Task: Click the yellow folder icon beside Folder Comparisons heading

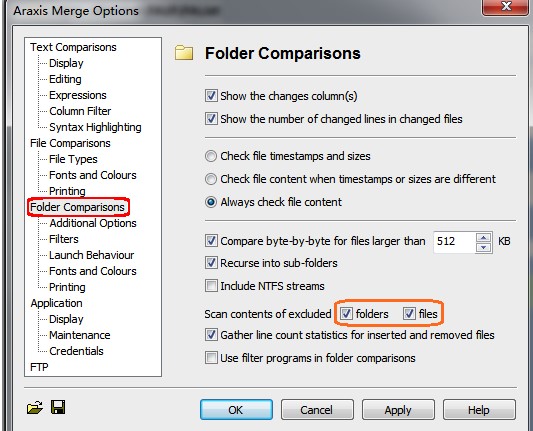Action: (x=184, y=53)
